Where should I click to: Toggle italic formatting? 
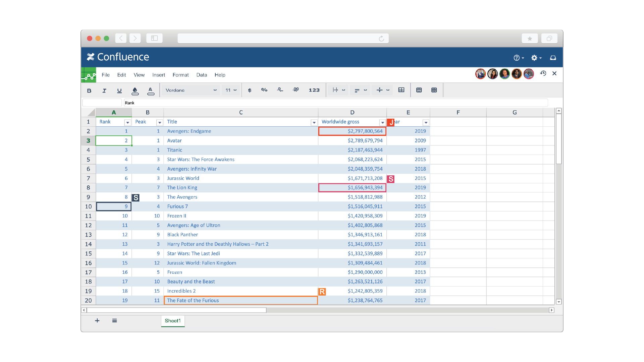click(104, 90)
